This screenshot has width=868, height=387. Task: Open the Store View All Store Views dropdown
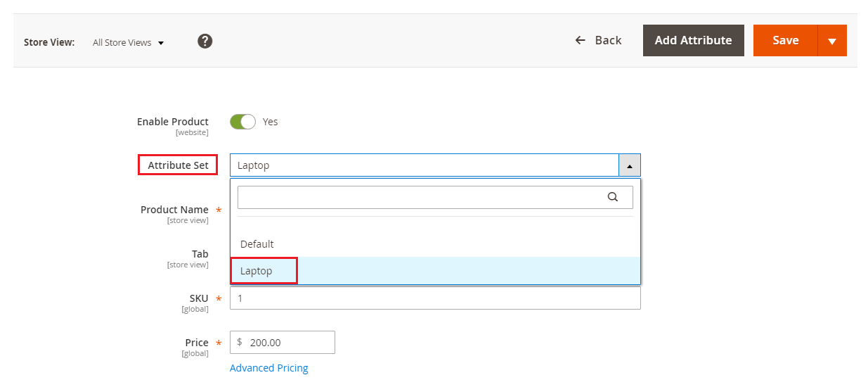[129, 42]
